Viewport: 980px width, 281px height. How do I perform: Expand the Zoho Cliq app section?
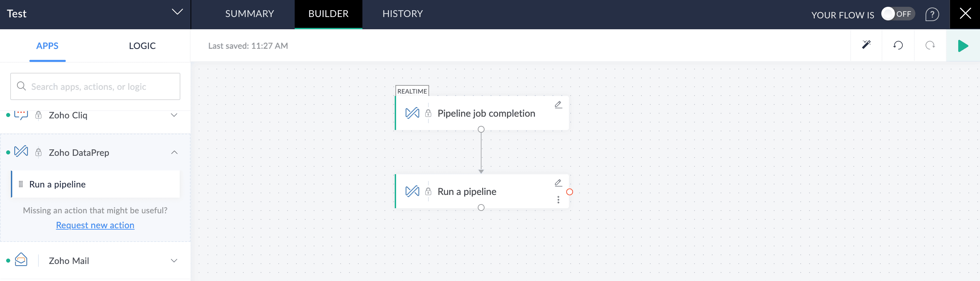click(x=174, y=115)
